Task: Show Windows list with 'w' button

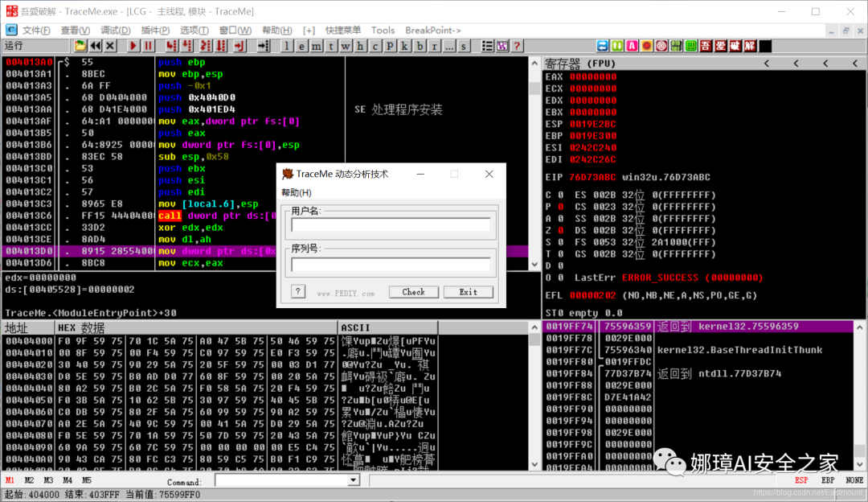Action: click(x=346, y=46)
